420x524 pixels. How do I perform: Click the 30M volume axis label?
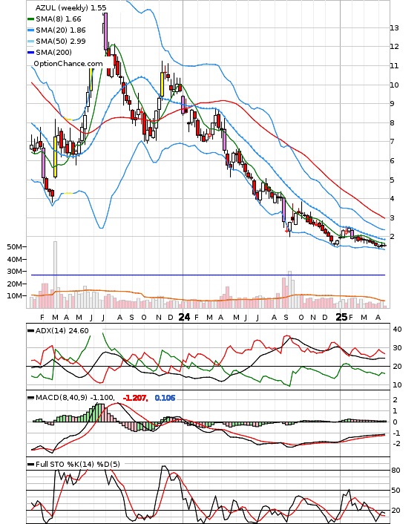14,272
